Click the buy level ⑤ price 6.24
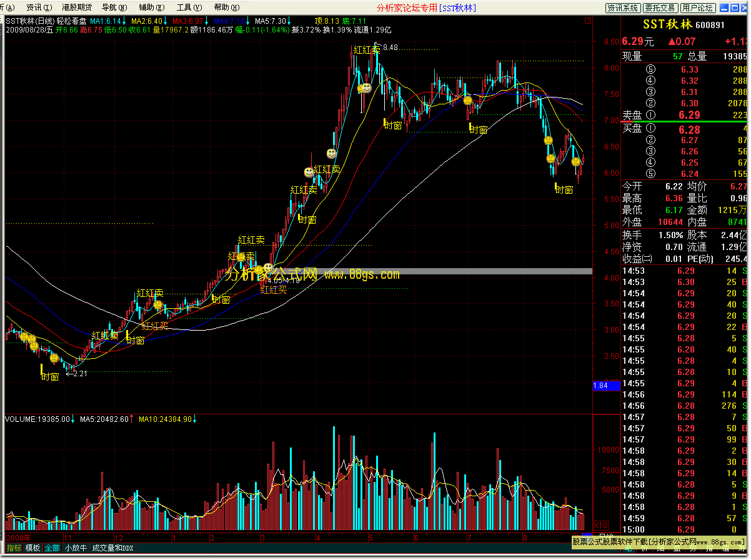Image resolution: width=751 pixels, height=560 pixels. pyautogui.click(x=690, y=174)
